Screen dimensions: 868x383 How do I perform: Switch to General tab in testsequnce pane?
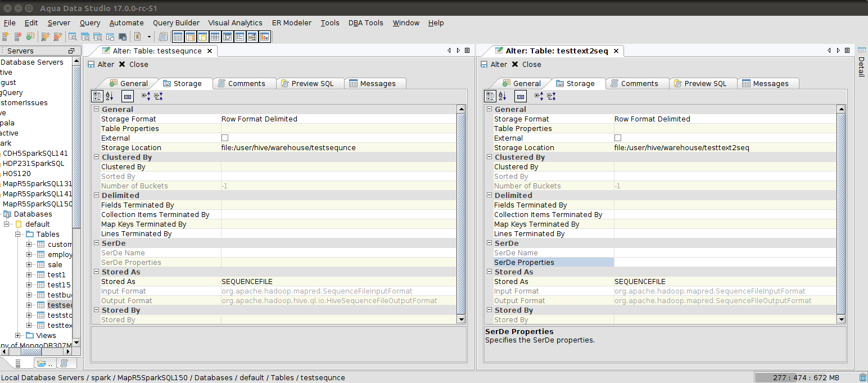pyautogui.click(x=128, y=83)
